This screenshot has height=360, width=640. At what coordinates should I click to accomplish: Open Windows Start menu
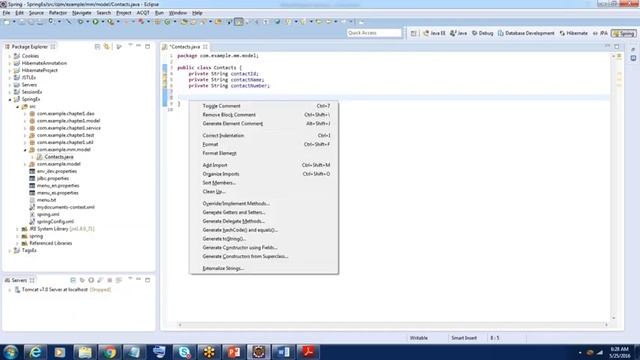(x=11, y=352)
